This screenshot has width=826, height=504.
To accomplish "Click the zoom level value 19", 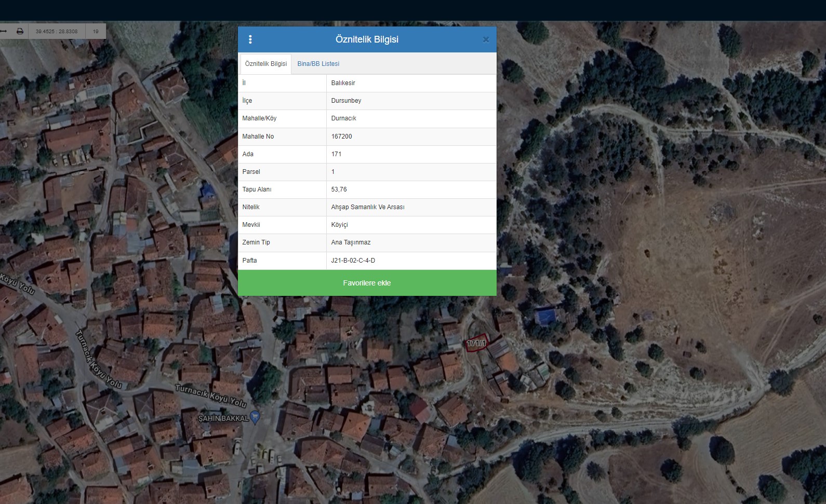I will 96,31.
